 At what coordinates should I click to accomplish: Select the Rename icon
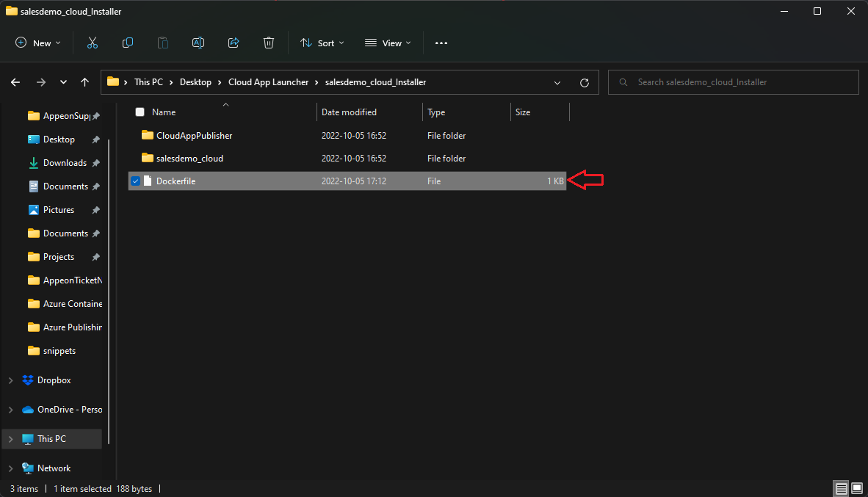(x=198, y=43)
